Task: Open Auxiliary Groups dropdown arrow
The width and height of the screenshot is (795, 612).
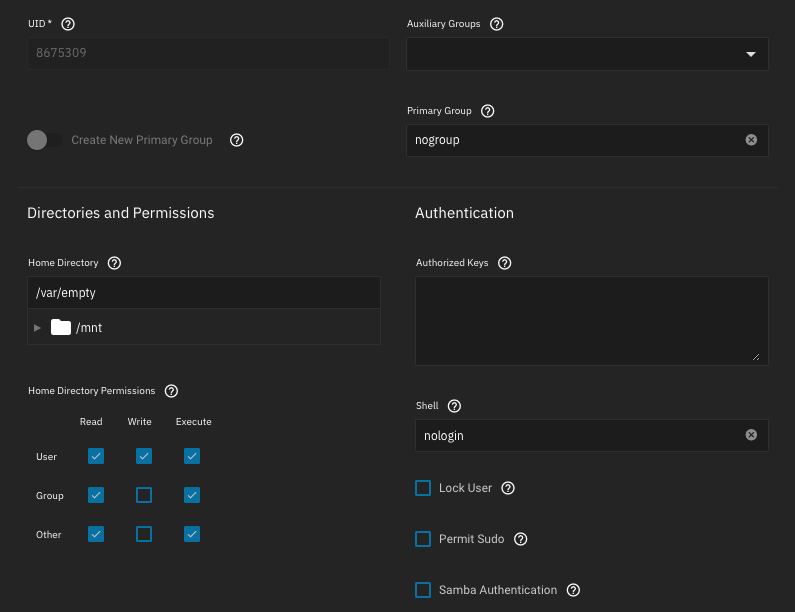Action: pos(751,54)
